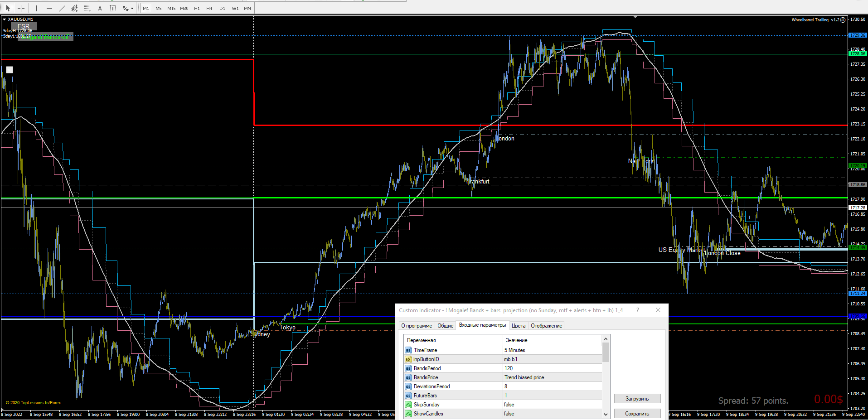Click the white square box on chart
The width and height of the screenshot is (868, 420).
click(10, 70)
